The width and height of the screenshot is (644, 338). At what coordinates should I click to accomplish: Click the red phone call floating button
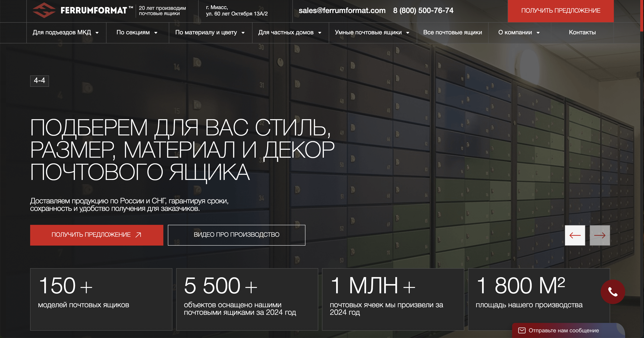point(613,292)
